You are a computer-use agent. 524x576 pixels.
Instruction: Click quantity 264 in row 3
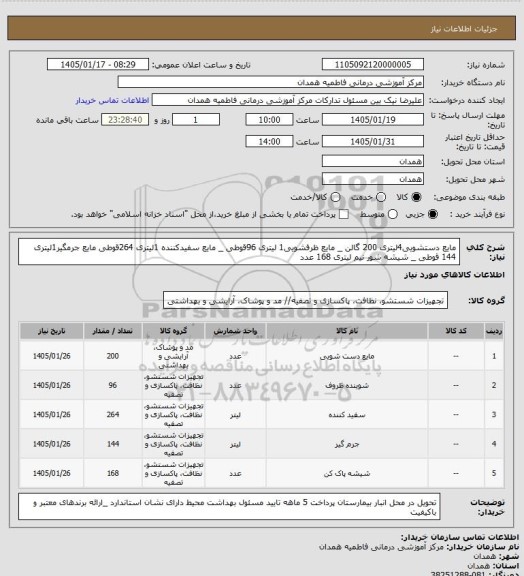tap(112, 415)
